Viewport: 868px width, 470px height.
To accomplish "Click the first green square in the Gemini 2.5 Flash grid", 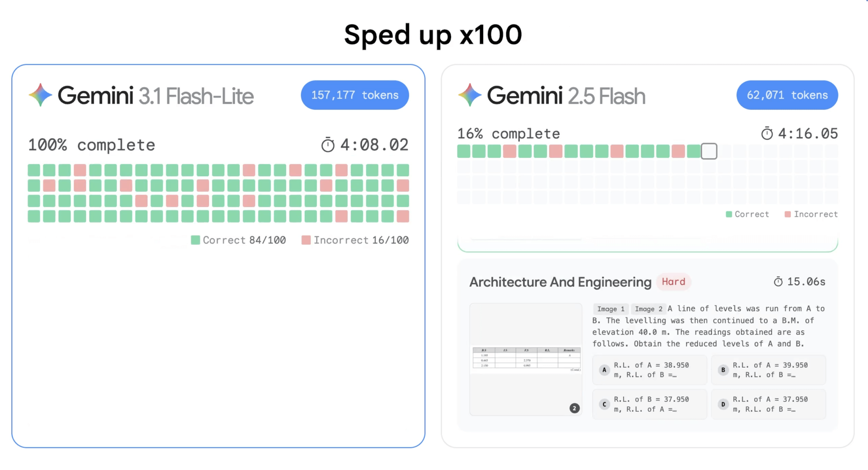I will click(463, 151).
